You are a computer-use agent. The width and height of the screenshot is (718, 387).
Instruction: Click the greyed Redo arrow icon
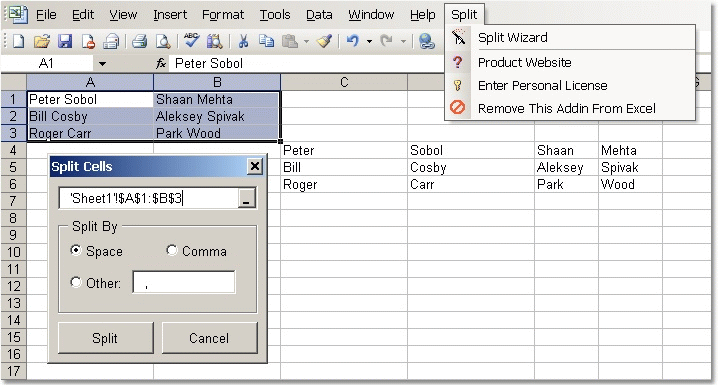(x=386, y=41)
